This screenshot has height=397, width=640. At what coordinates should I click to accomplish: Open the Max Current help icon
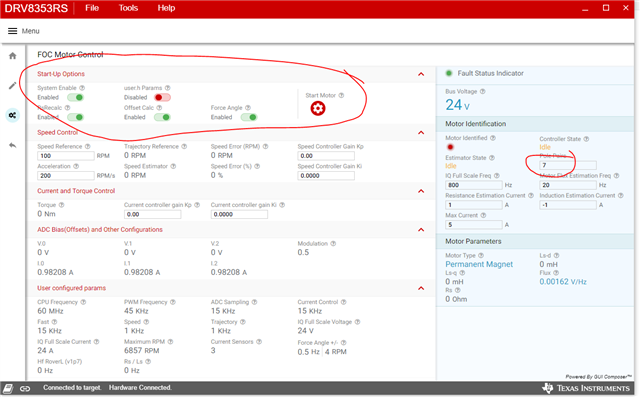click(x=483, y=215)
